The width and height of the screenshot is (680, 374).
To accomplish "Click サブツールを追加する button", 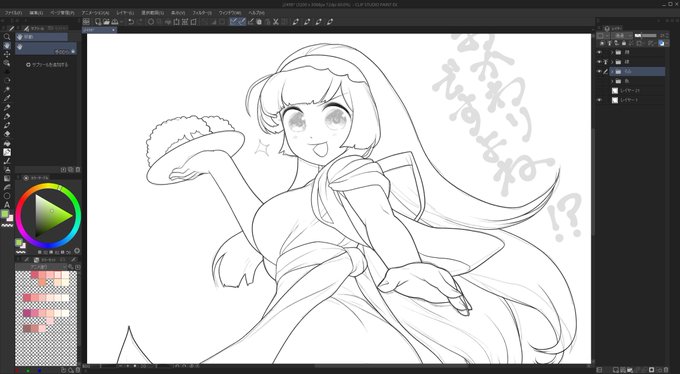I will 47,65.
